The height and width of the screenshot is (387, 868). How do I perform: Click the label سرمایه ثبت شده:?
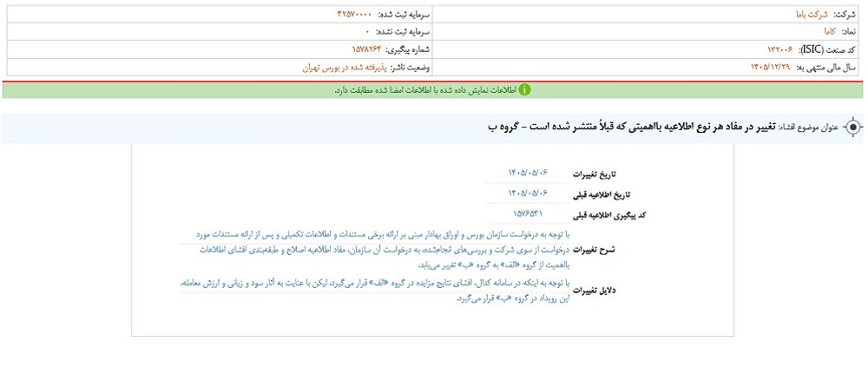[404, 15]
